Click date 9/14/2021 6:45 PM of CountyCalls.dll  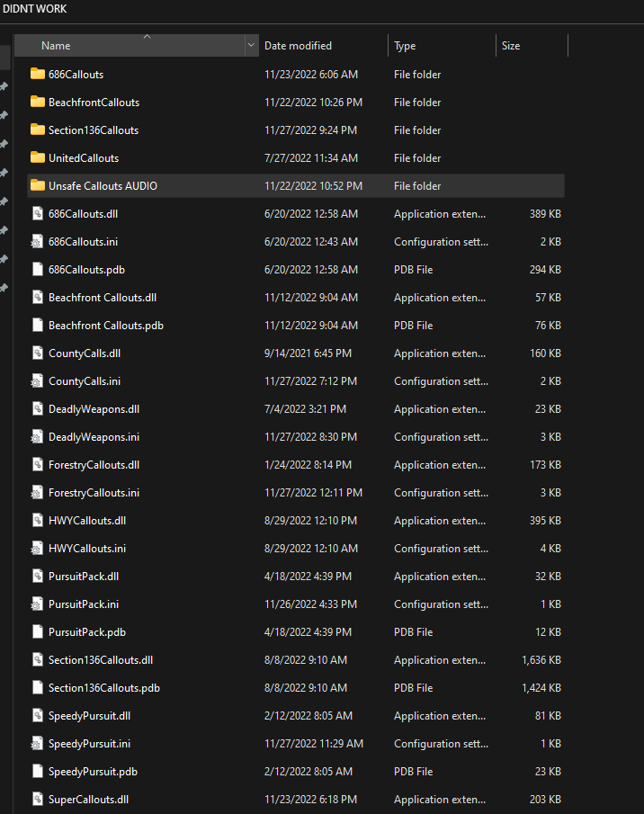[308, 353]
